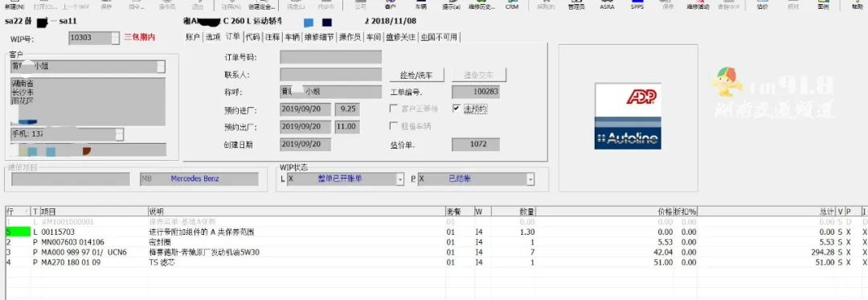Click the 订单号码 input field

click(330, 57)
